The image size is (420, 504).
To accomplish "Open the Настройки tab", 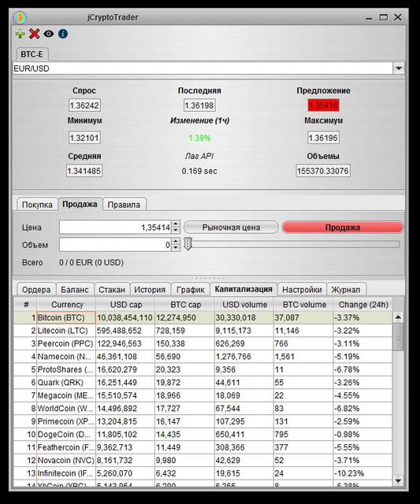I will pos(302,289).
